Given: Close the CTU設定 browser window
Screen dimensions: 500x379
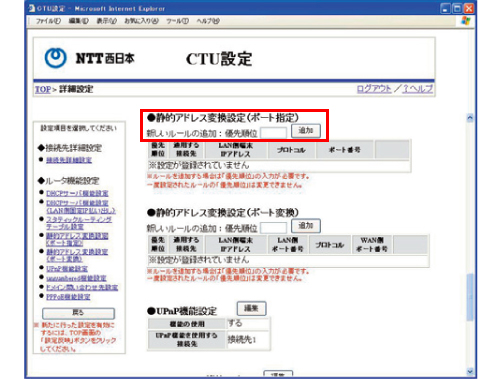Looking at the screenshot, I should [x=469, y=8].
